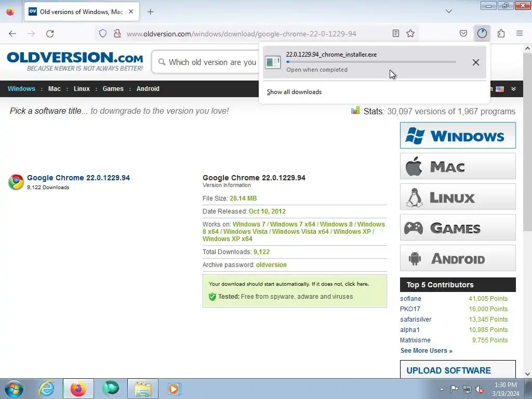This screenshot has height=399, width=532.
Task: Expand the list all tabs chevron
Action: point(448,11)
